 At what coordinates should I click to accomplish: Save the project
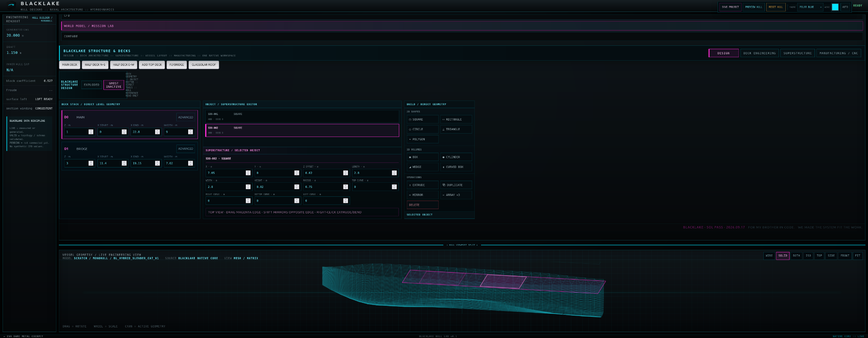point(730,7)
